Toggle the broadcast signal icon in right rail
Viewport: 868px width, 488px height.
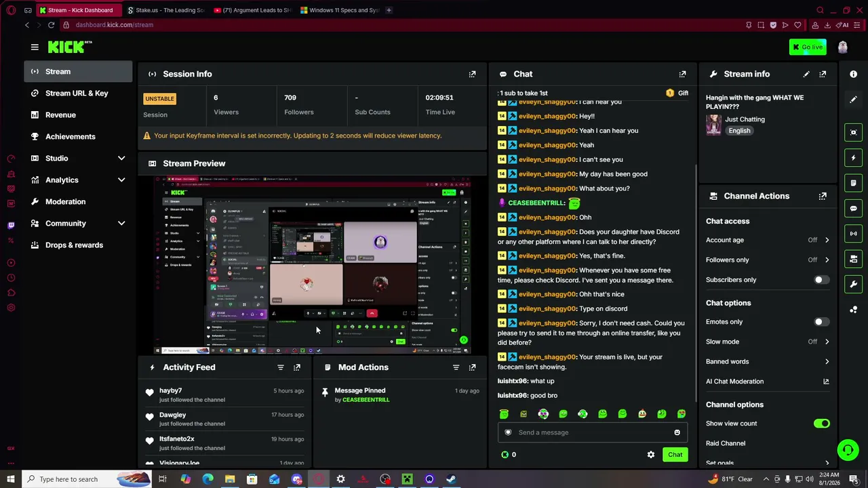[853, 234]
